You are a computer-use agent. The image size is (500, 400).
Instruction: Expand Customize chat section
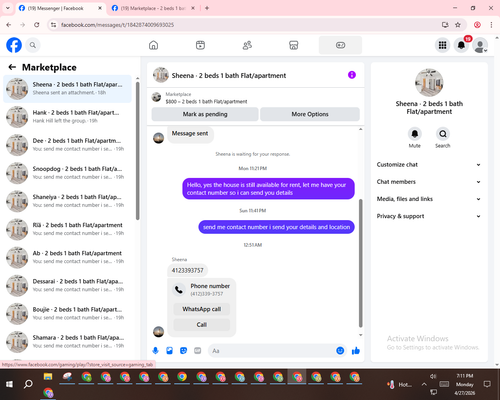pos(429,165)
